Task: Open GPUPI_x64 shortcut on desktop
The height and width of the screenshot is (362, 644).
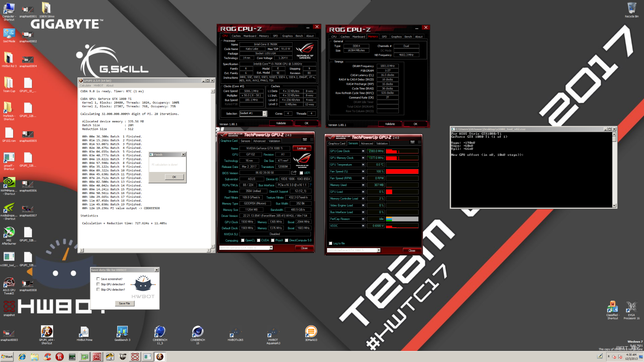Action: [x=47, y=335]
